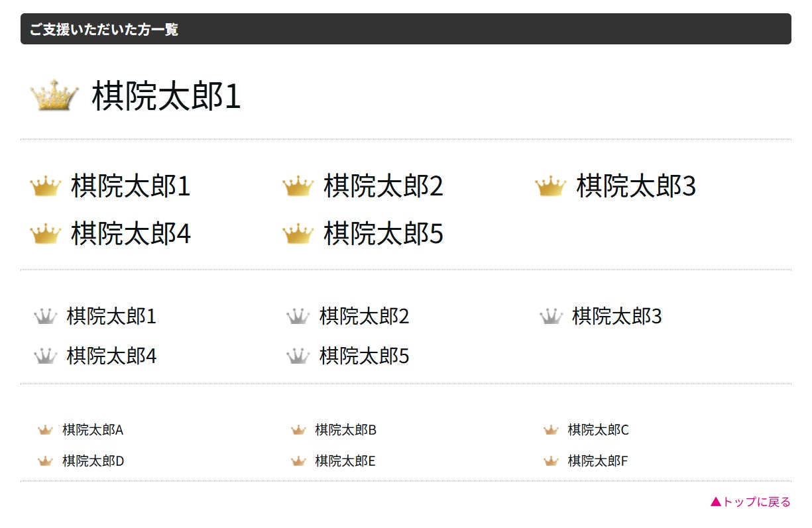Select the supporter name 棋院太郎D

click(x=93, y=461)
